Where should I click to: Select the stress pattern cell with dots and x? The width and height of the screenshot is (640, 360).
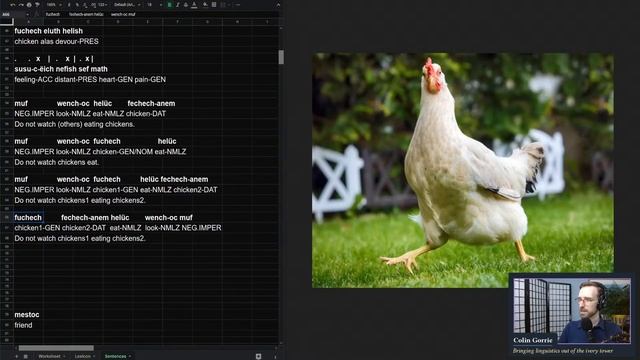point(54,59)
